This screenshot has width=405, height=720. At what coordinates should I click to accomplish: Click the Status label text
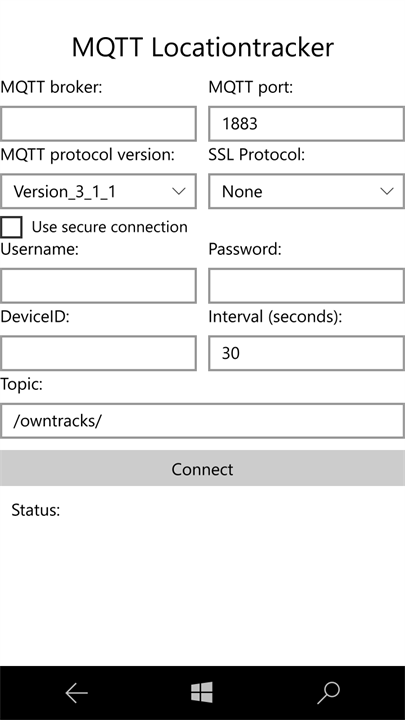point(36,510)
